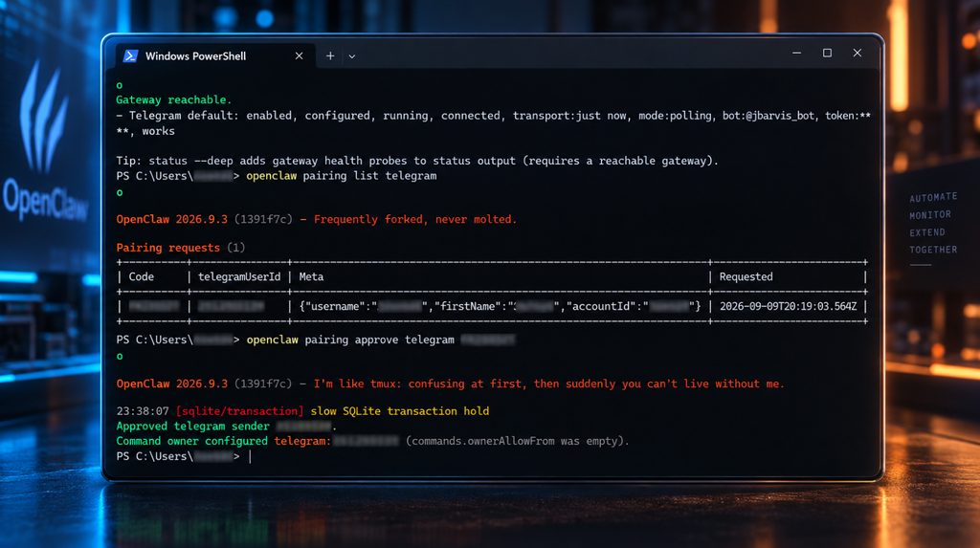This screenshot has width=980, height=548.
Task: Click the 'telegramUserId' column header
Action: pos(239,276)
